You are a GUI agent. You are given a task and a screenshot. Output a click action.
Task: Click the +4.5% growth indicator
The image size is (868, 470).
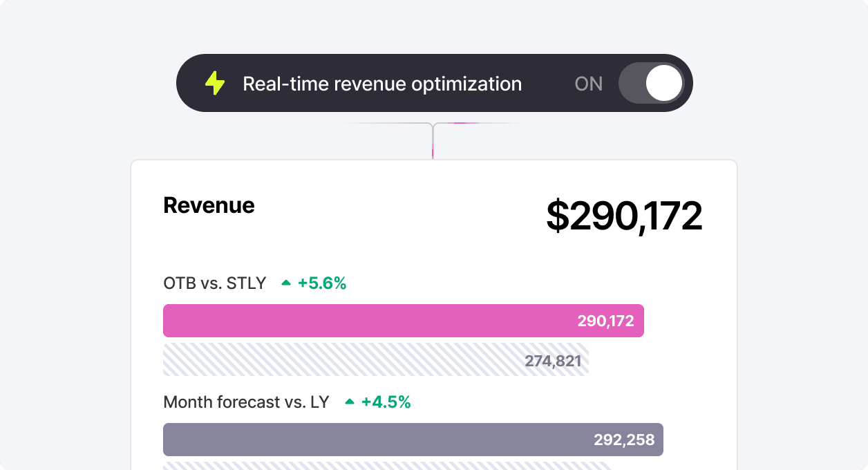(386, 402)
